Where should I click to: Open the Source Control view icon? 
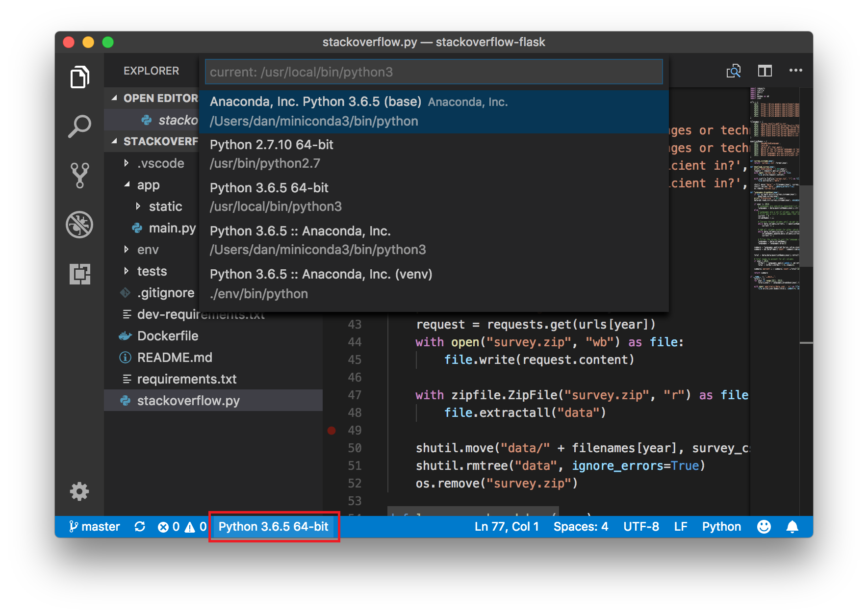(x=79, y=175)
